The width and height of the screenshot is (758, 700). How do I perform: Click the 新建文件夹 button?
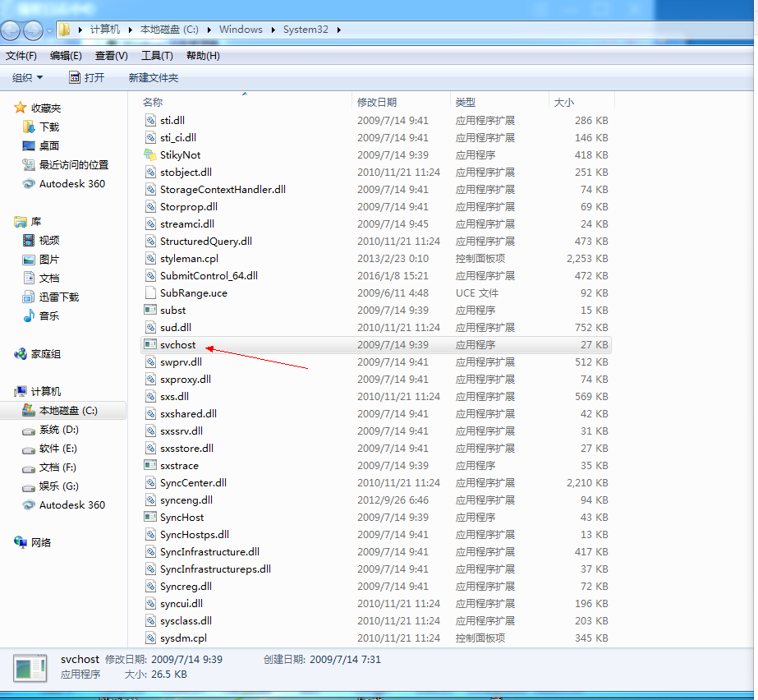[154, 77]
